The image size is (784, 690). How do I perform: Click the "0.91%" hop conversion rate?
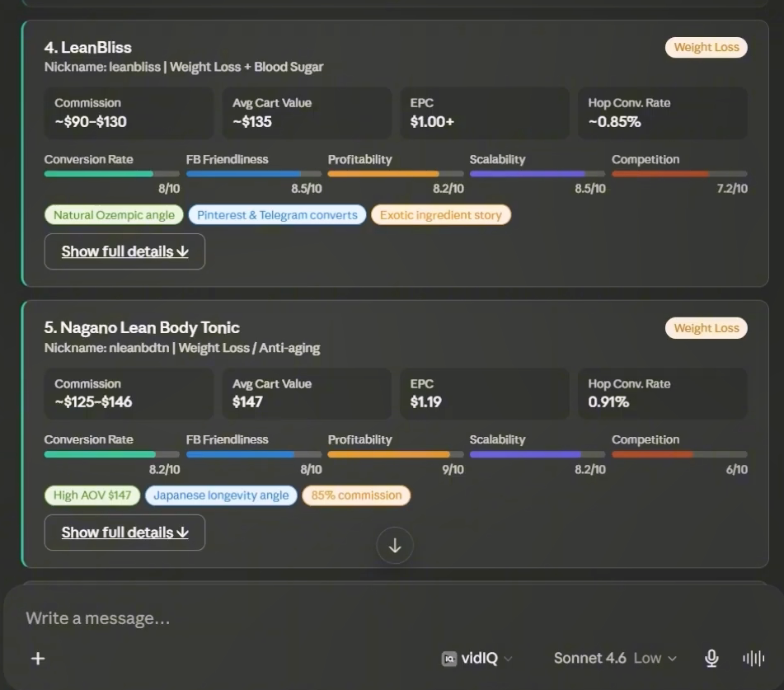point(608,402)
